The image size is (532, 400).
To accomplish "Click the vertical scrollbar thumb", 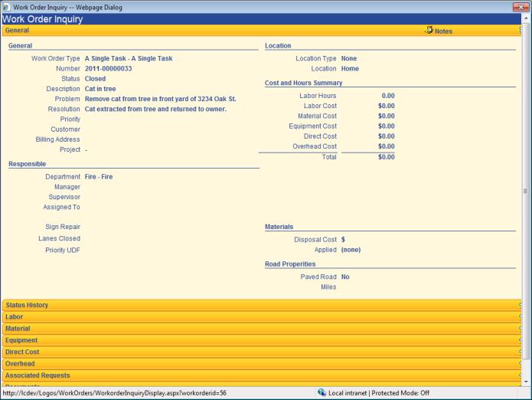I will click(x=525, y=192).
